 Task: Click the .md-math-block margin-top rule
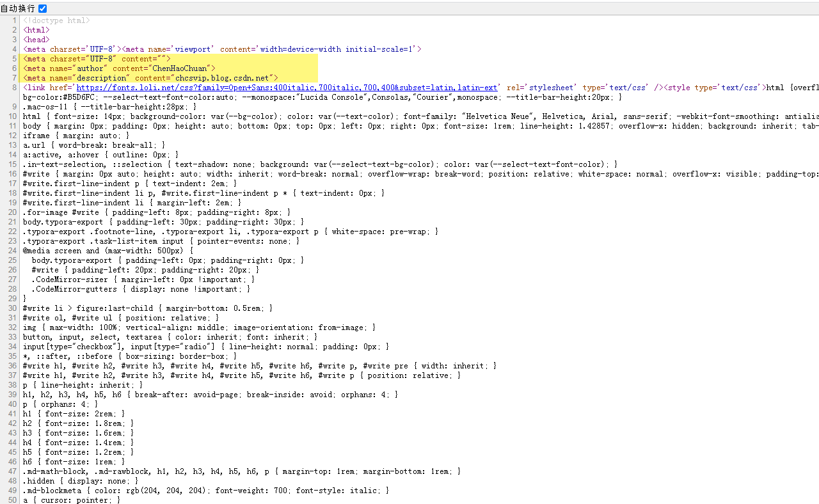(242, 471)
